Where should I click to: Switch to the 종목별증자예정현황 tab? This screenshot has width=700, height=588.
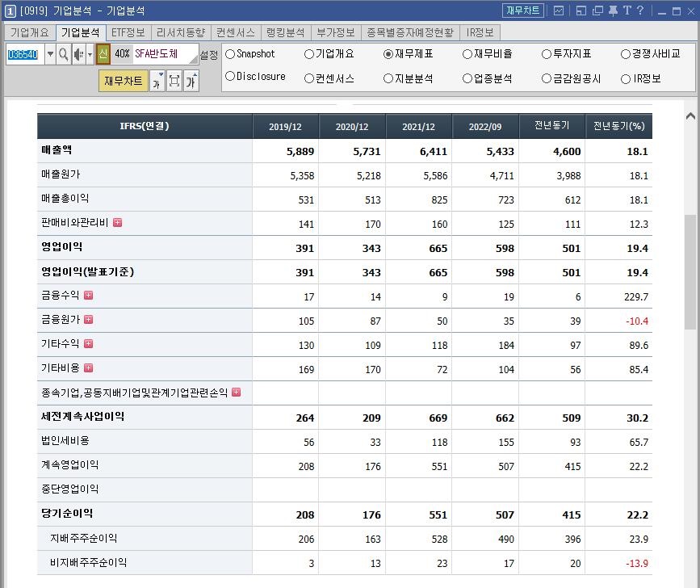point(410,32)
